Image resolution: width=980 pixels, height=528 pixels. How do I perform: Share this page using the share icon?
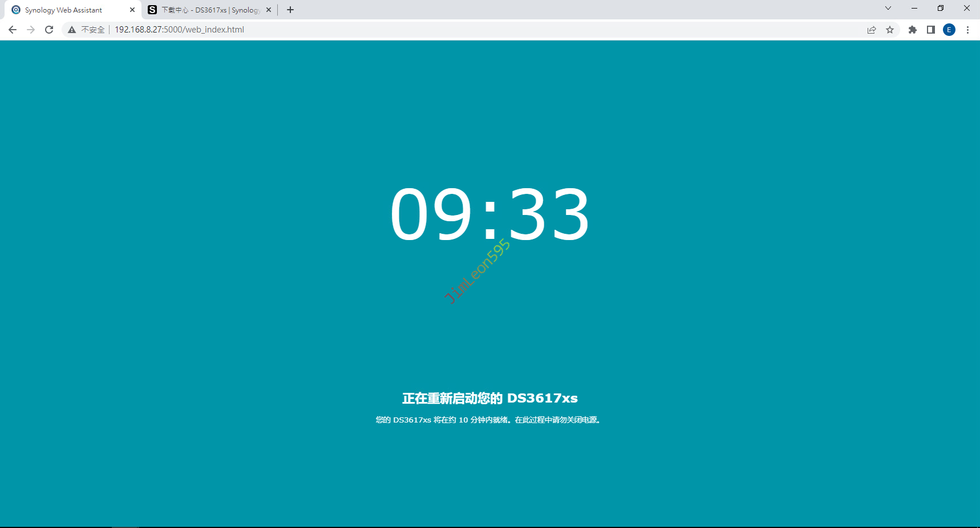coord(872,30)
